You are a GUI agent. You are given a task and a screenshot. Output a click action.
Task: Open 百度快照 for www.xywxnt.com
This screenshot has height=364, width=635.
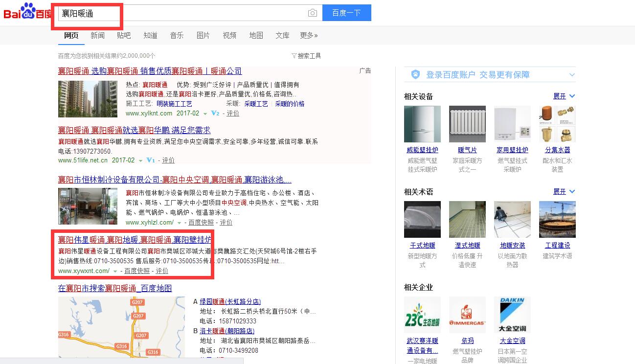(x=137, y=271)
